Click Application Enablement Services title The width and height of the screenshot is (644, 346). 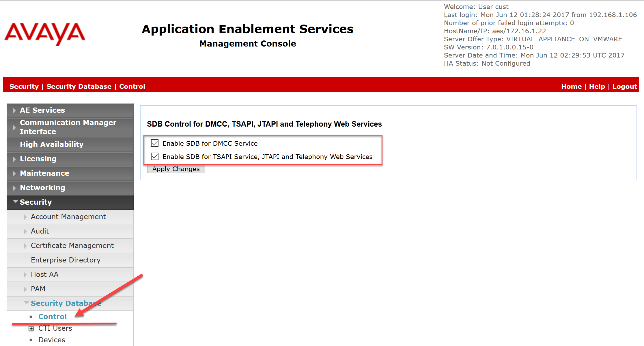click(x=248, y=29)
